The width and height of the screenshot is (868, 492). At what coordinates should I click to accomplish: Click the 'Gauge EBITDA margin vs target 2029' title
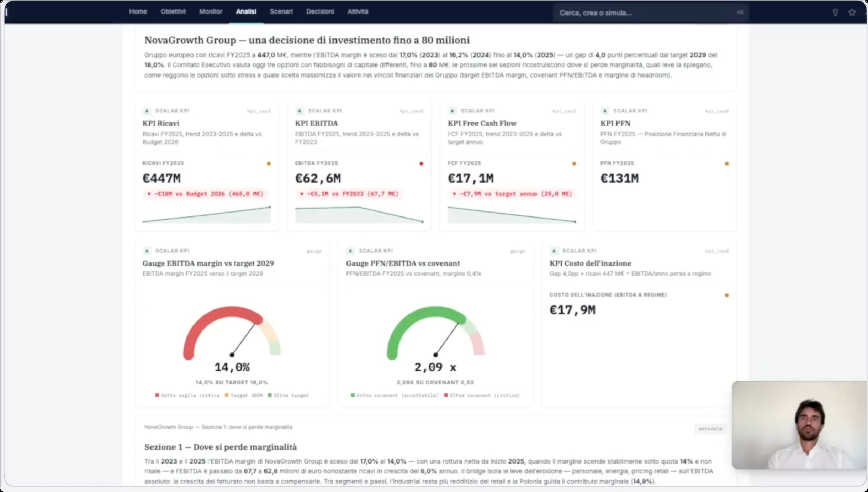208,263
